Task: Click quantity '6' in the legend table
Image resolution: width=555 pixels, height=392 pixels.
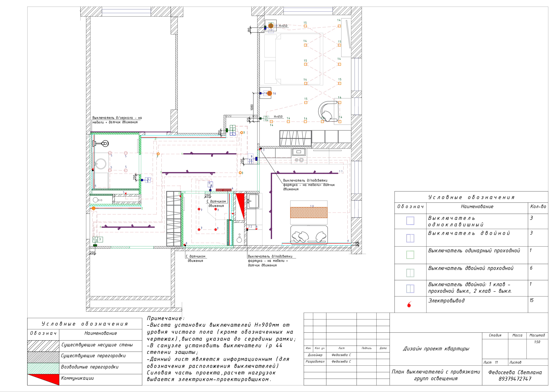Action: click(x=531, y=268)
